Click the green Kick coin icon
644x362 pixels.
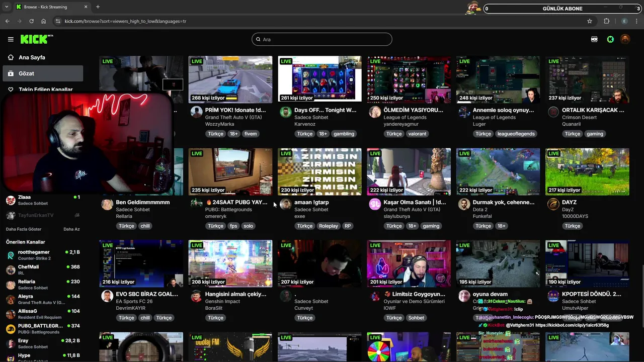click(x=610, y=39)
